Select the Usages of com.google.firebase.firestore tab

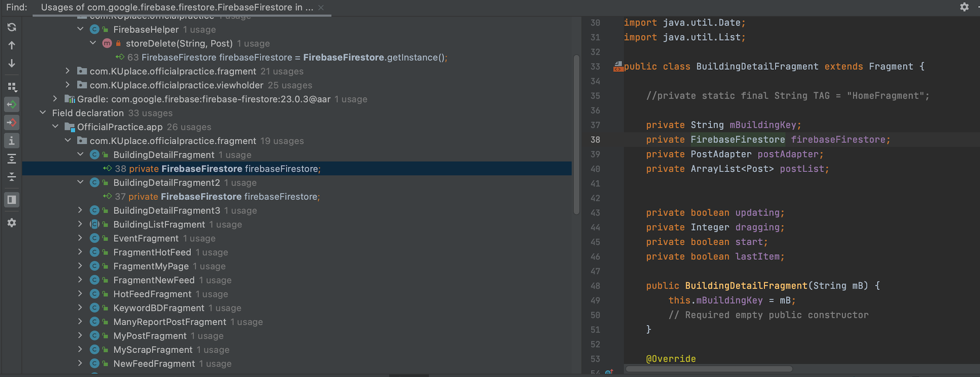pyautogui.click(x=177, y=7)
